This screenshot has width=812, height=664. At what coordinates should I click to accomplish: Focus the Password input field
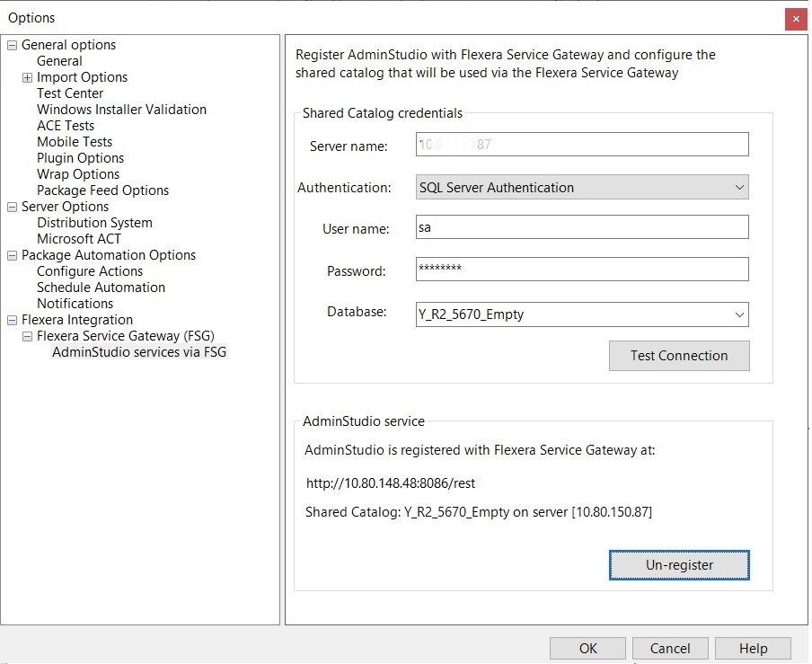click(x=581, y=270)
